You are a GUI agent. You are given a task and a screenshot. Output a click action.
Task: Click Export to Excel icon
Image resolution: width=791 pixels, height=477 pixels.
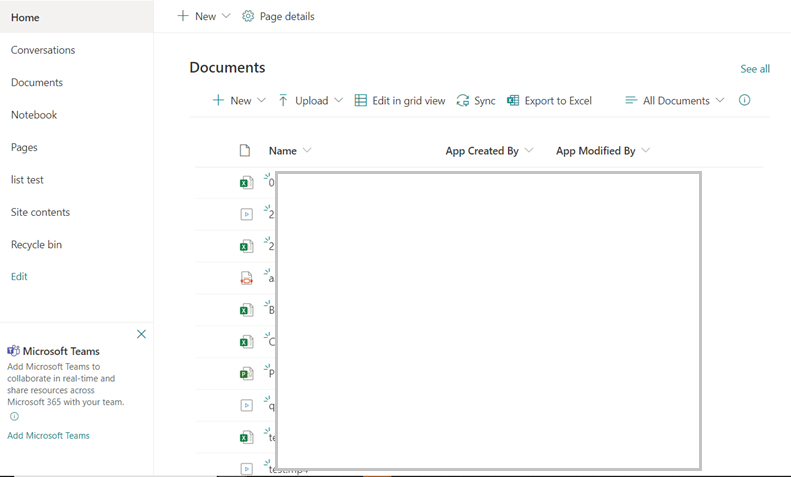point(513,100)
